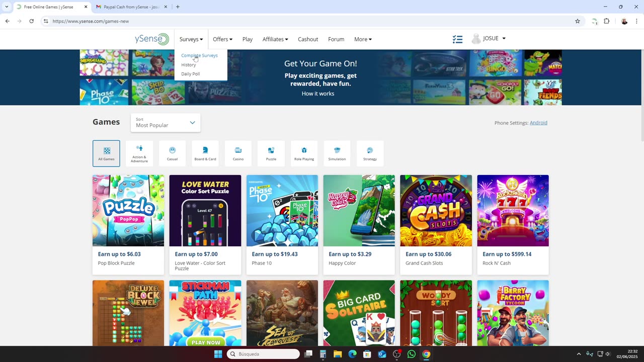The height and width of the screenshot is (362, 644).
Task: Go back with browser back arrow
Action: click(x=7, y=21)
